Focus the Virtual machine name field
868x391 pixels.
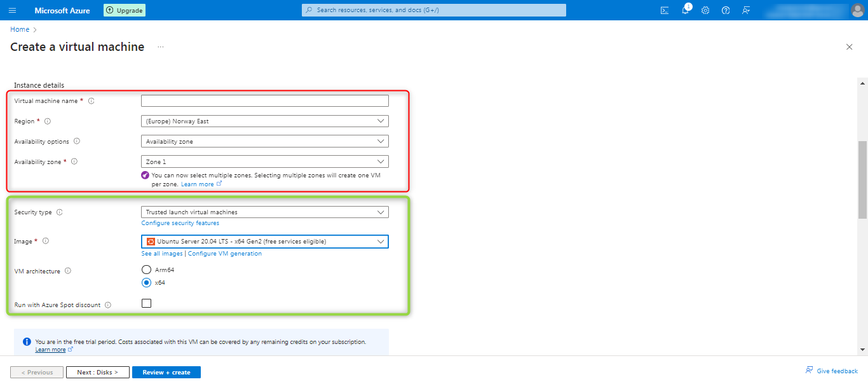click(264, 100)
